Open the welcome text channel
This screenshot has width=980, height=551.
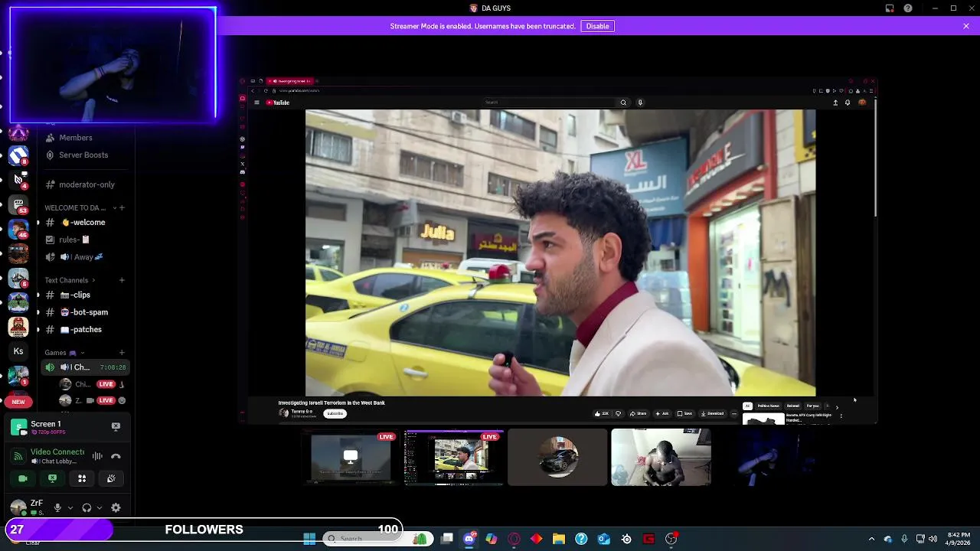(84, 223)
